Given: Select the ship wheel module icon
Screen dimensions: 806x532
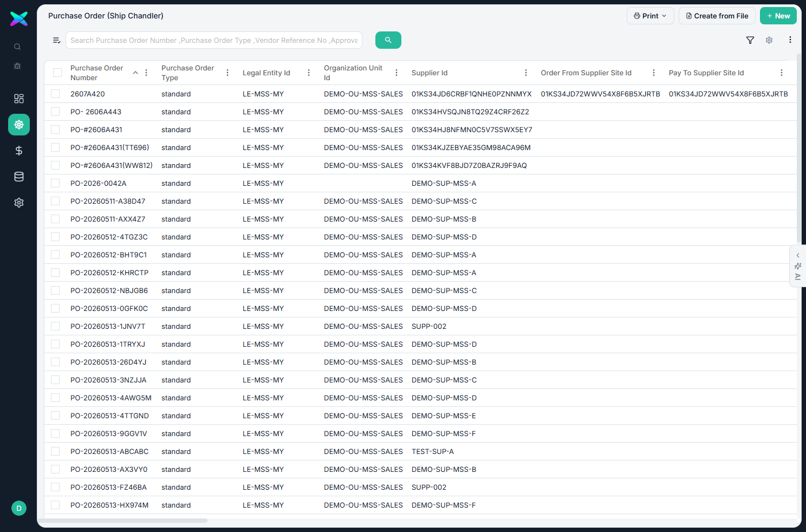Looking at the screenshot, I should coord(19,125).
